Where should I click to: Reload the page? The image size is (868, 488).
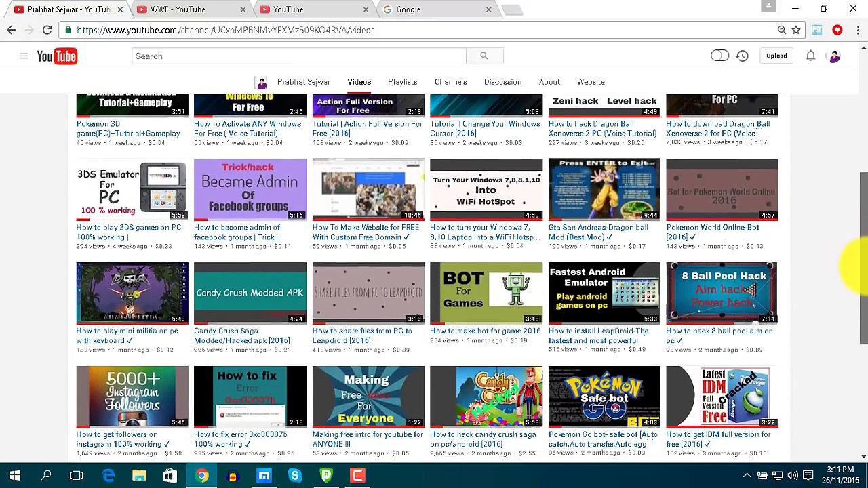click(47, 30)
